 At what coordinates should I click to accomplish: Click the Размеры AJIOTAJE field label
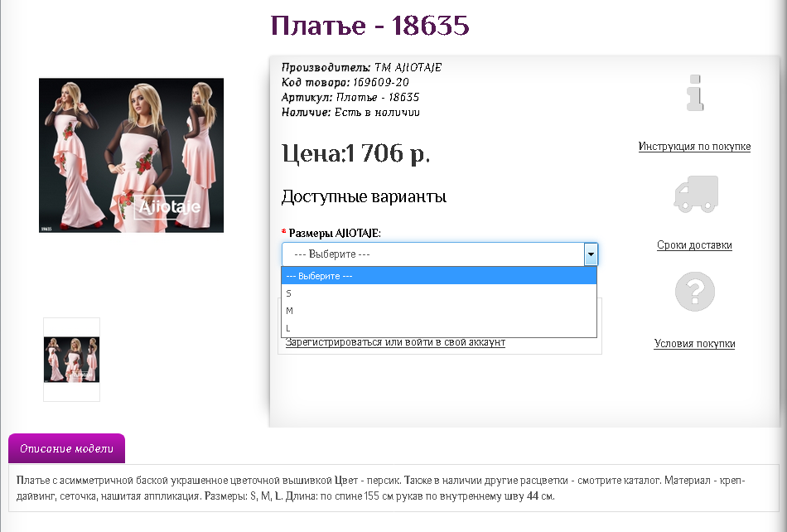335,234
